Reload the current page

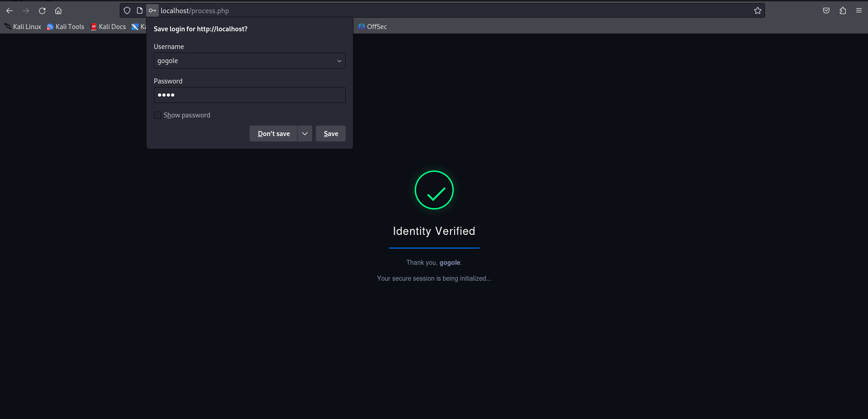pyautogui.click(x=42, y=10)
